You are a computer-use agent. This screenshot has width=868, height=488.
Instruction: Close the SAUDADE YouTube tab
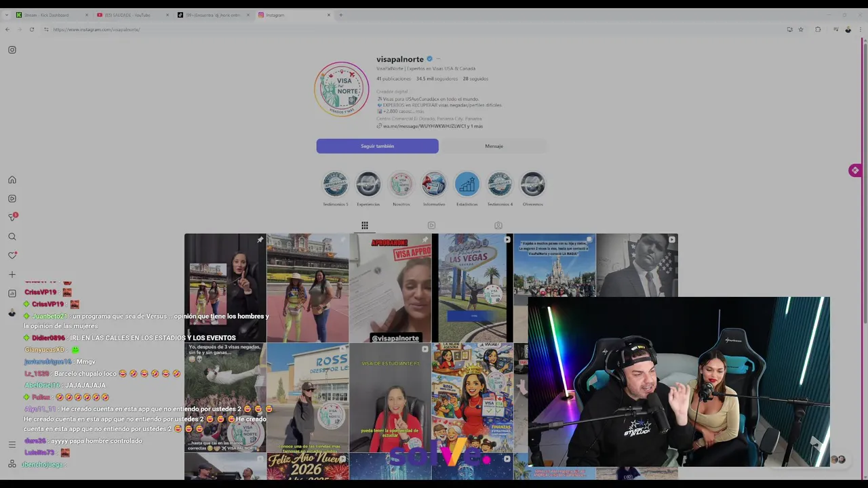167,15
